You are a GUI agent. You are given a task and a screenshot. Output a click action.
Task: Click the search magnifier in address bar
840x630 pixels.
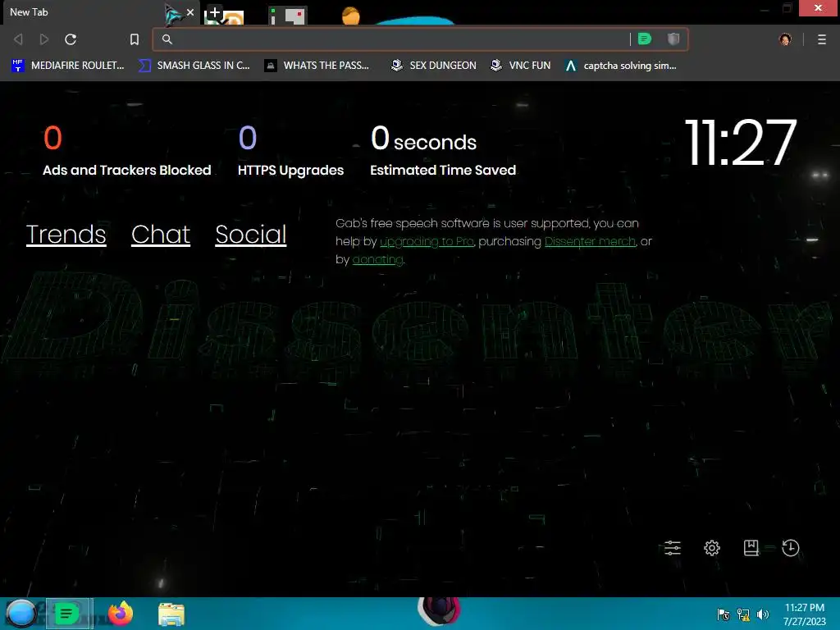pos(167,39)
